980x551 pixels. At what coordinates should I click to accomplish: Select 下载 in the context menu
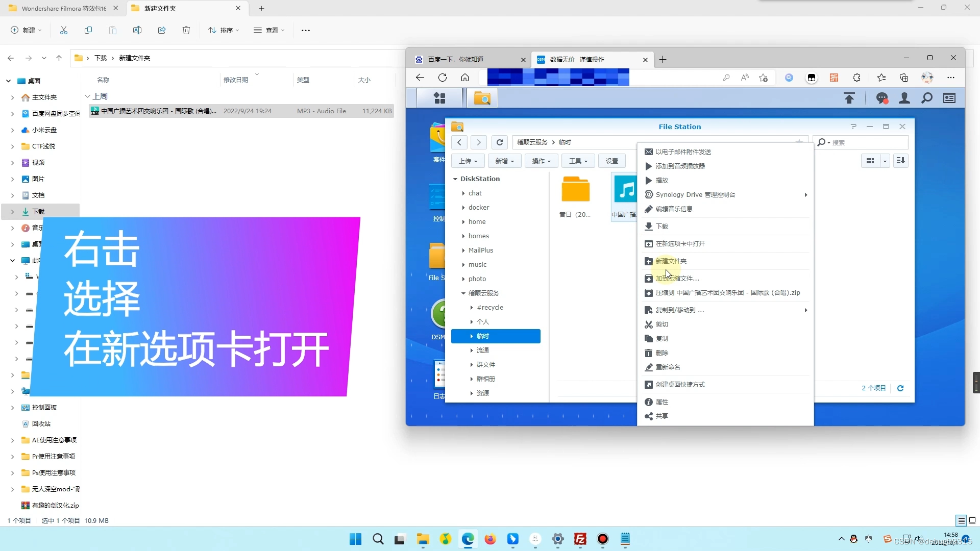(662, 227)
